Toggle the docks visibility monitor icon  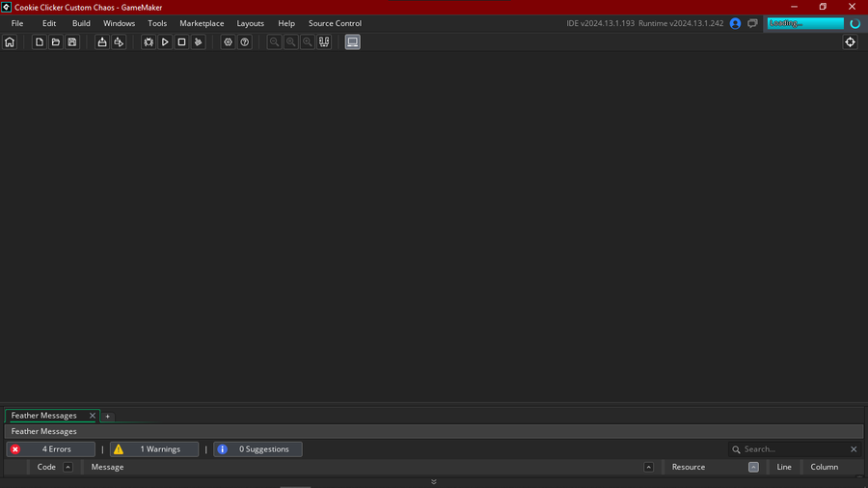tap(353, 42)
